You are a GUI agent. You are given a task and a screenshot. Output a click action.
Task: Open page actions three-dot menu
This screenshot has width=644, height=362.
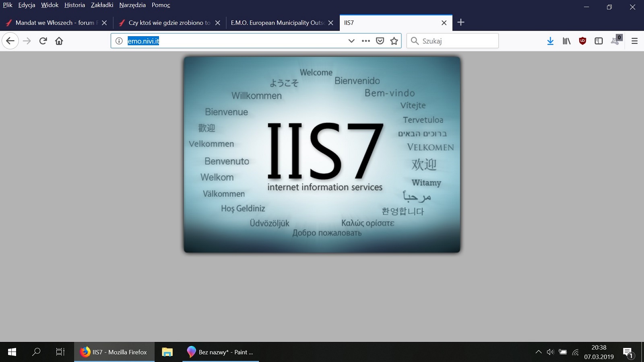366,41
